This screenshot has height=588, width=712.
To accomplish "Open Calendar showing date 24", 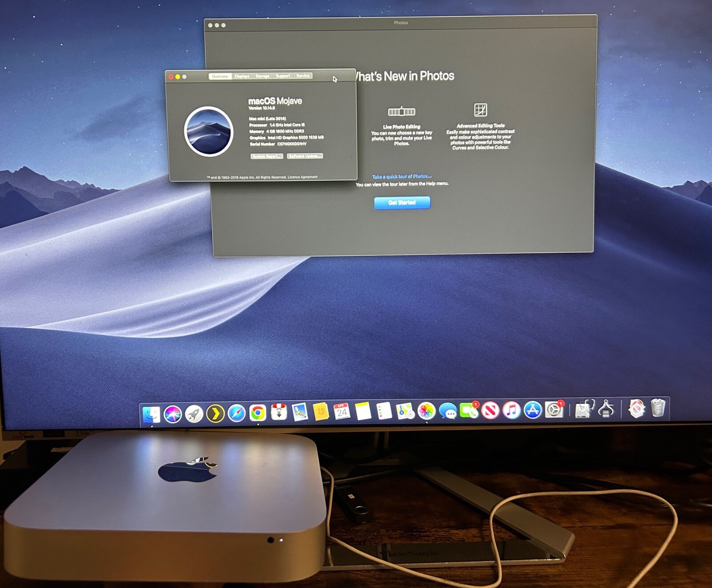I will click(342, 411).
